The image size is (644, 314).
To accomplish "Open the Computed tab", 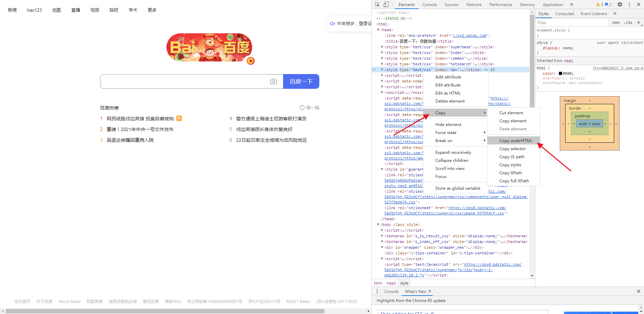I will click(565, 13).
